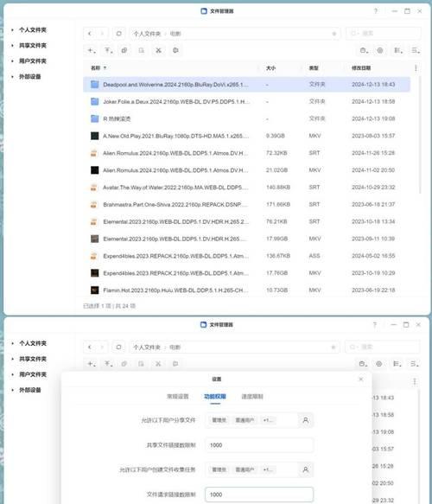This screenshot has height=504, width=432.
Task: Select the Avatar.The.Way.of.Water SRT row
Action: 247,188
